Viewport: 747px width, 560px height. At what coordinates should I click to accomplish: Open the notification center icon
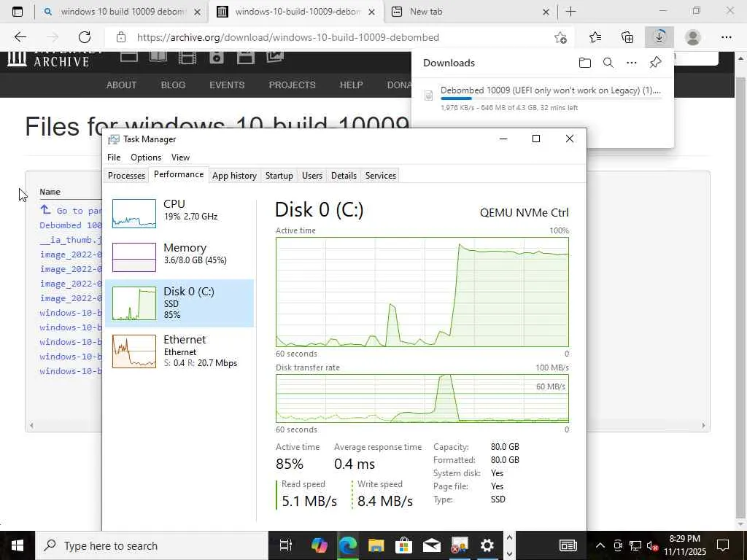723,545
